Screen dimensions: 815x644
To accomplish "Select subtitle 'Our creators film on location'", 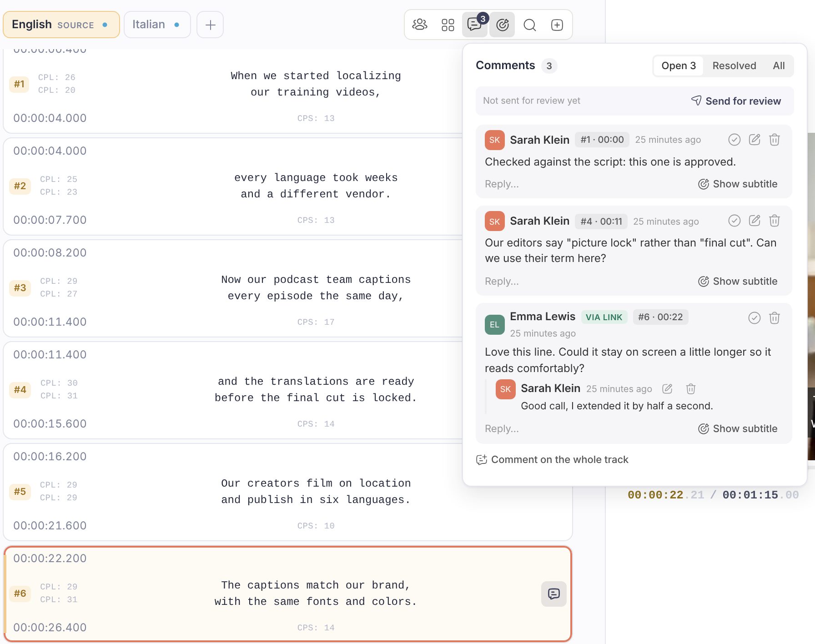I will point(316,483).
